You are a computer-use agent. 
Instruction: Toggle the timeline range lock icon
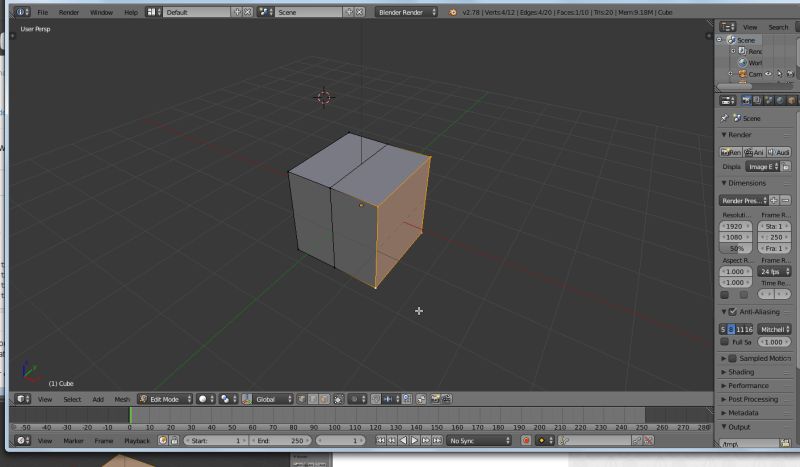(x=174, y=440)
